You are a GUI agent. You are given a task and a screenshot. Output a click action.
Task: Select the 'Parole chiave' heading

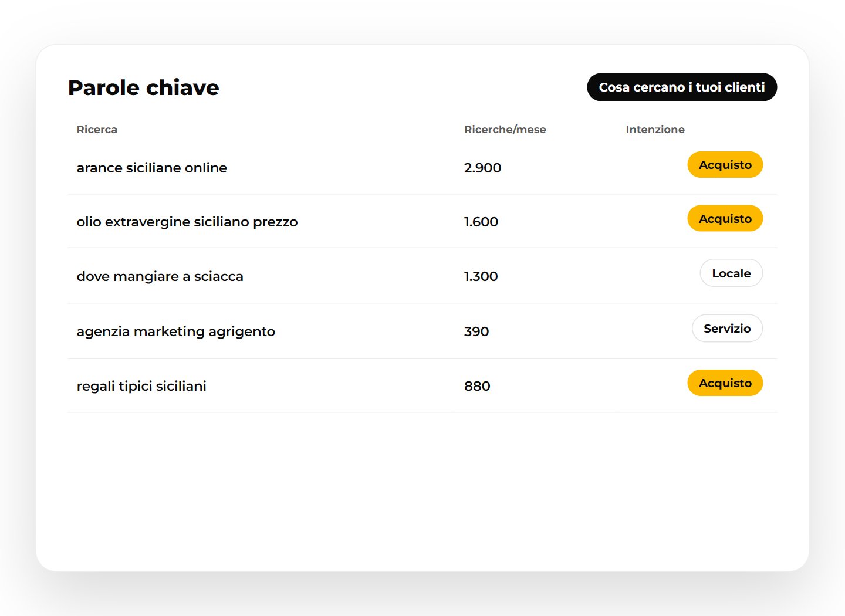(x=144, y=87)
